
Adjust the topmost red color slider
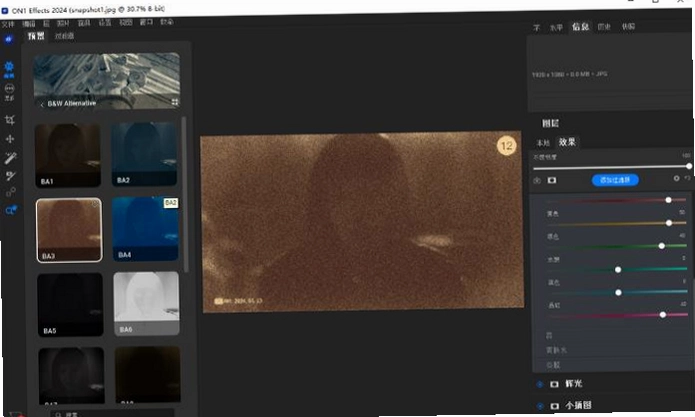pos(617,200)
